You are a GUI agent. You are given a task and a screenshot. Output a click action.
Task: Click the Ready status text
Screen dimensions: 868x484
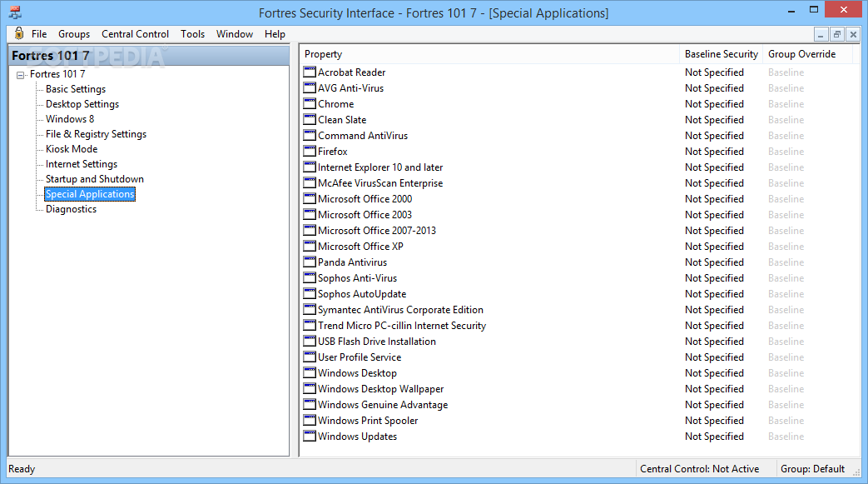22,468
